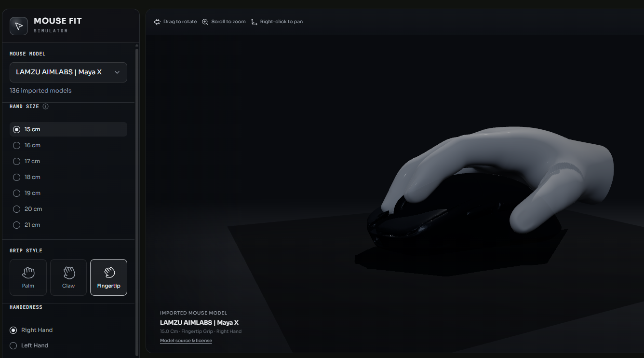
Task: Select the Claw grip style
Action: pyautogui.click(x=68, y=277)
